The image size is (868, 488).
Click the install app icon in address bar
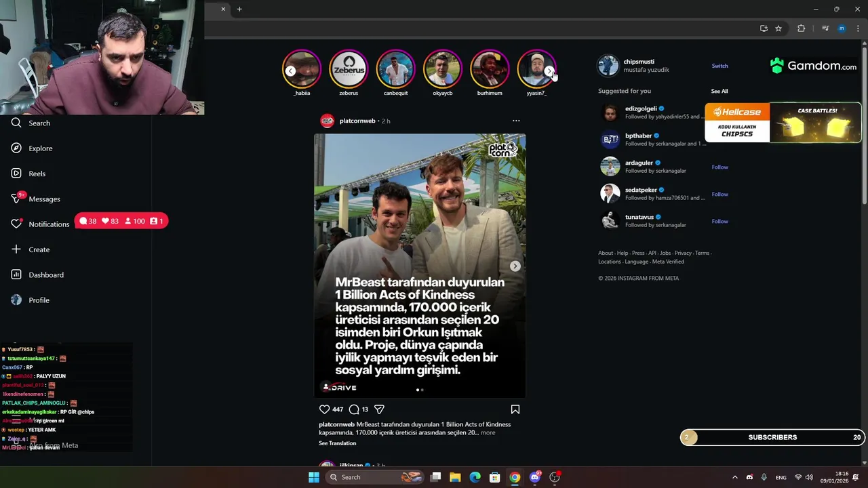pyautogui.click(x=764, y=28)
